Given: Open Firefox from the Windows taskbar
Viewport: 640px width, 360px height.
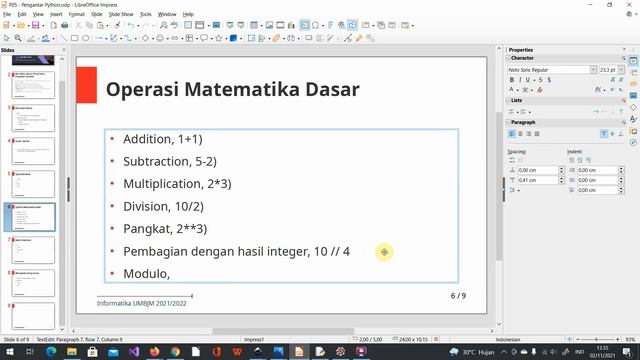Looking at the screenshot, I should click(154, 351).
